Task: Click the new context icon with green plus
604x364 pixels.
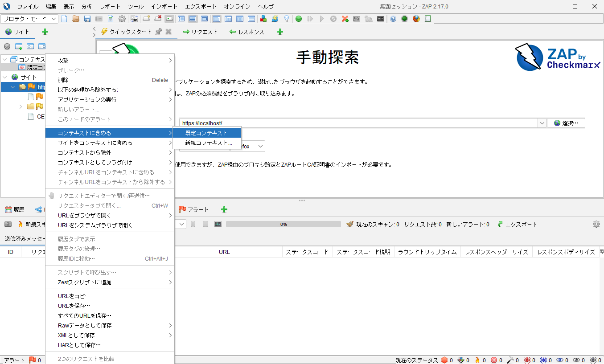Action: pos(19,46)
